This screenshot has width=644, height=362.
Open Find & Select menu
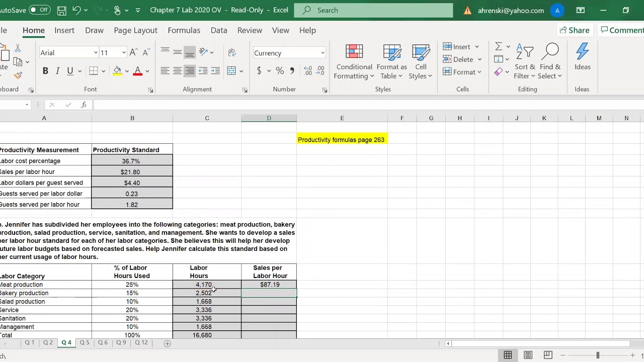pos(550,62)
